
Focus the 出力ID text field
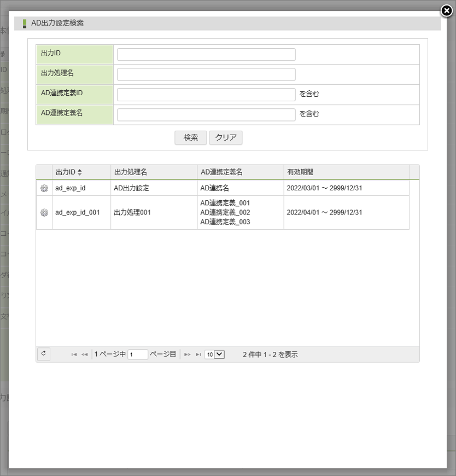tap(206, 55)
